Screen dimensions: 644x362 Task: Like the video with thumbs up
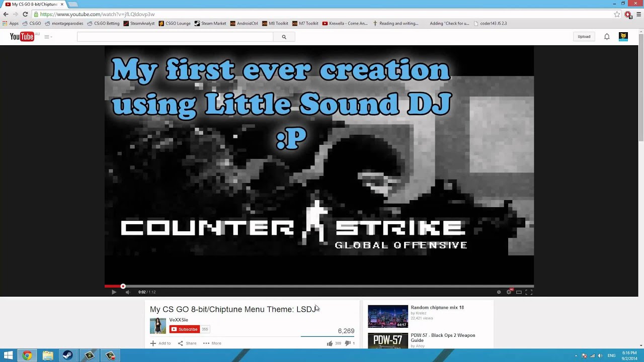[x=330, y=343]
